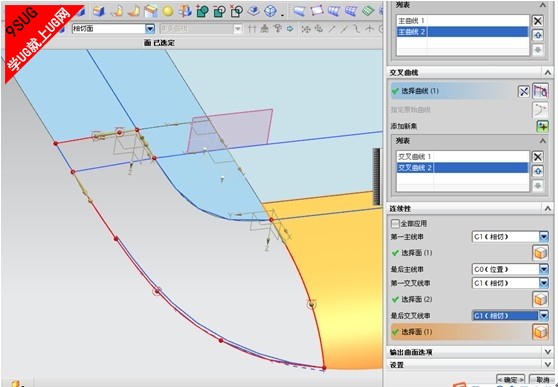Remove selected primary curve with X icon
Image resolution: width=558 pixels, height=387 pixels.
537,21
